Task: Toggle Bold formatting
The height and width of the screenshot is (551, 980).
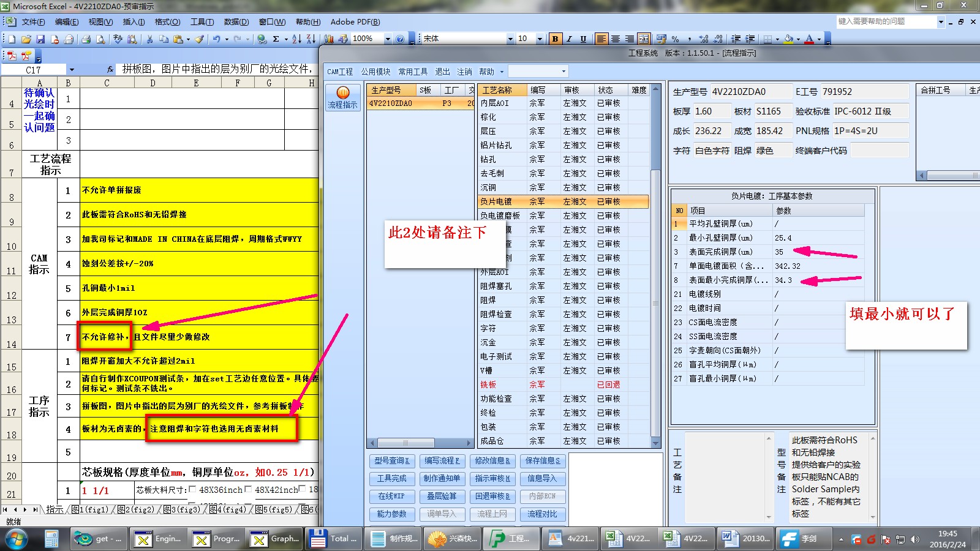Action: point(555,39)
